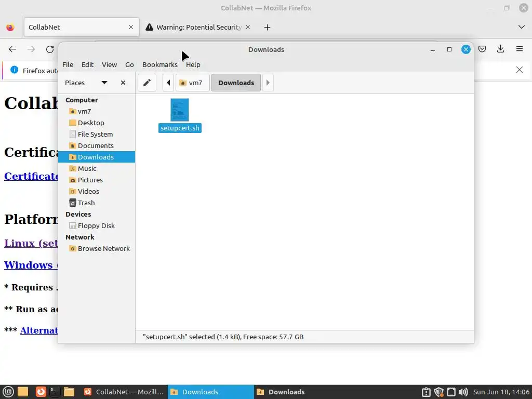Switch to the CollabNet tab
The height and width of the screenshot is (399, 532).
point(82,27)
